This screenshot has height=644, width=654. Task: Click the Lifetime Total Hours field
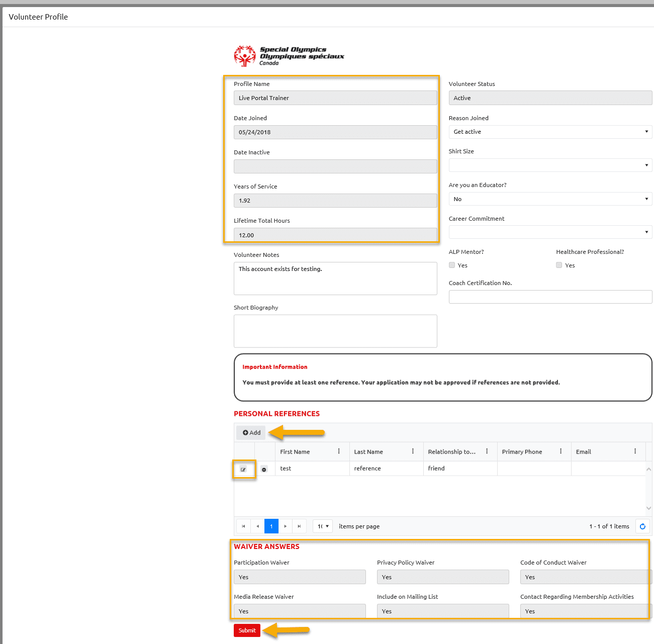(x=335, y=235)
